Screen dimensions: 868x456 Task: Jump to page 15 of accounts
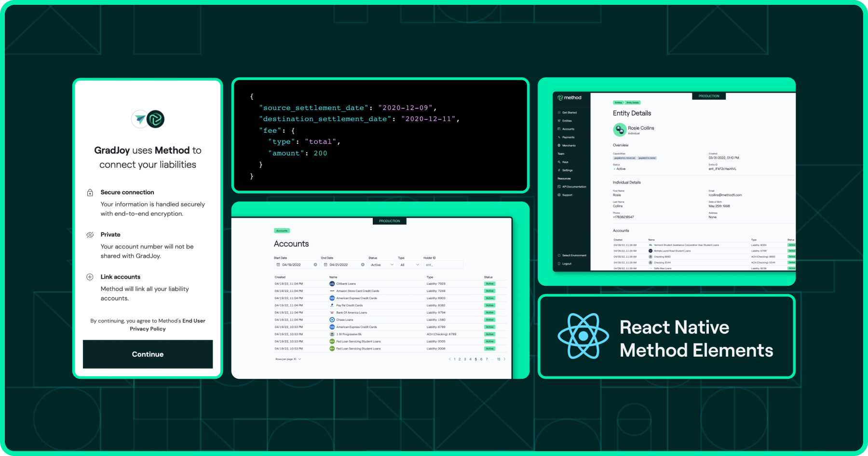499,359
